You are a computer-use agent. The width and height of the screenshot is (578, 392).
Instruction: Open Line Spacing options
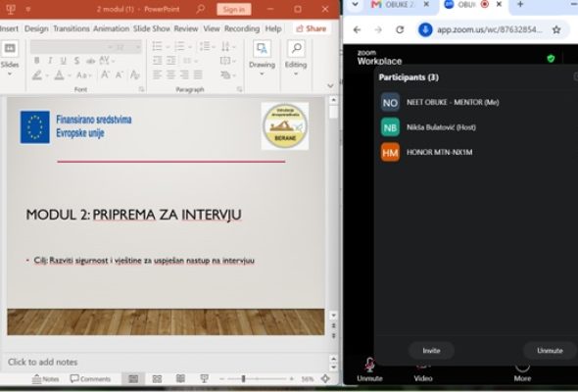[x=207, y=46]
